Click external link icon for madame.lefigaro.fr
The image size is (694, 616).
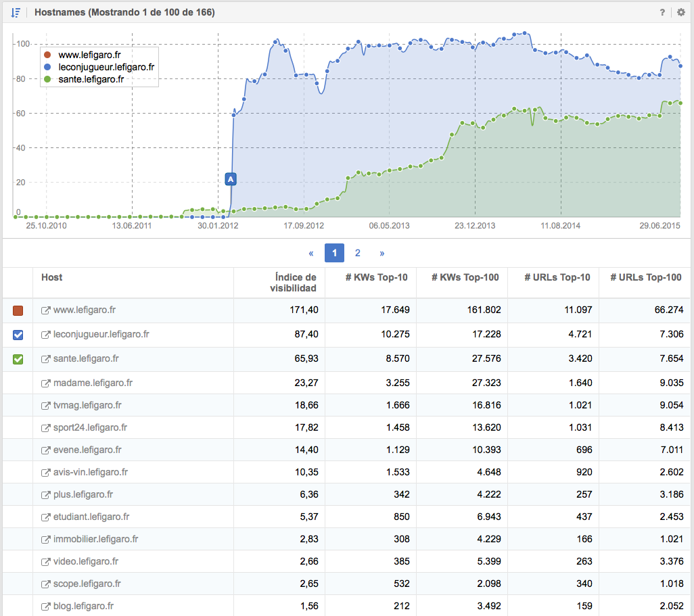coord(46,383)
